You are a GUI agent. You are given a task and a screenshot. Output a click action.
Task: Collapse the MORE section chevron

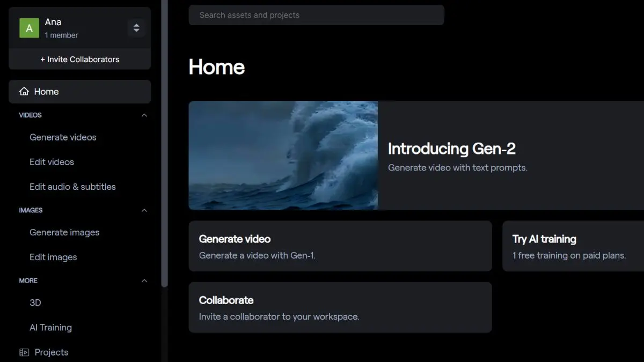click(144, 280)
